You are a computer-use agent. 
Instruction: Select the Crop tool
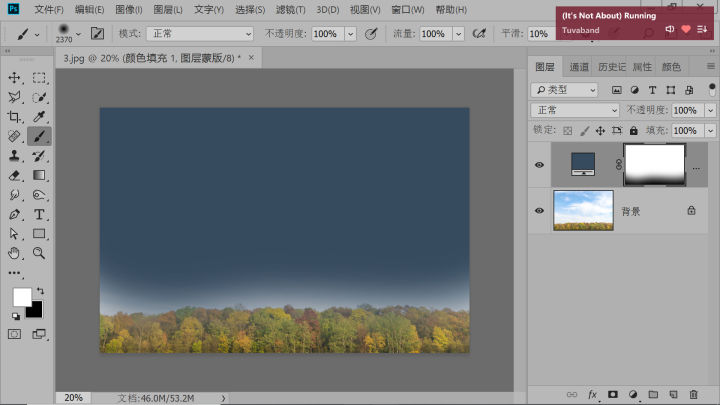pyautogui.click(x=15, y=117)
